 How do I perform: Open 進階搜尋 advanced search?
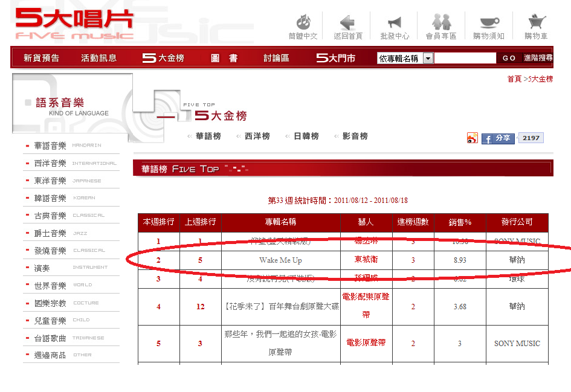point(538,58)
